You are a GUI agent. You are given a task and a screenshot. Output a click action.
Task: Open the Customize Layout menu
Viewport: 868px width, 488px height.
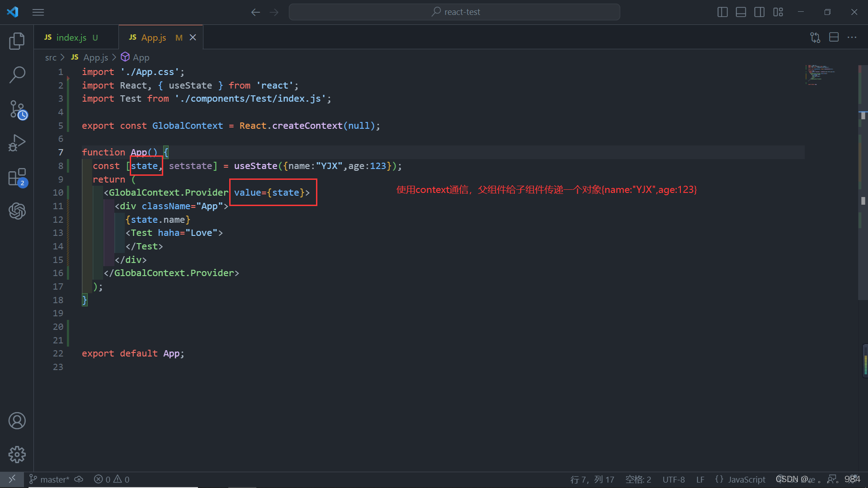tap(778, 12)
